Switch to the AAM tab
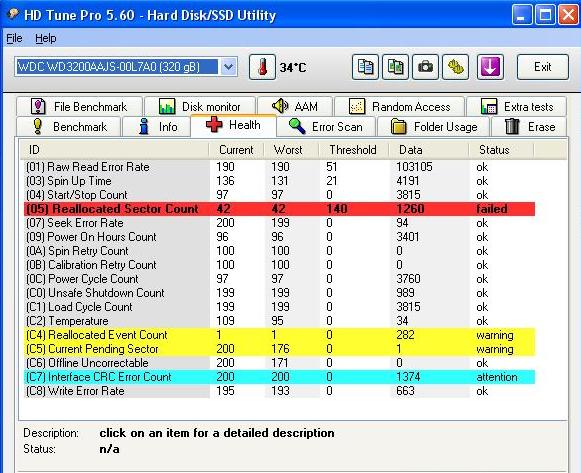This screenshot has height=473, width=581. pyautogui.click(x=295, y=107)
